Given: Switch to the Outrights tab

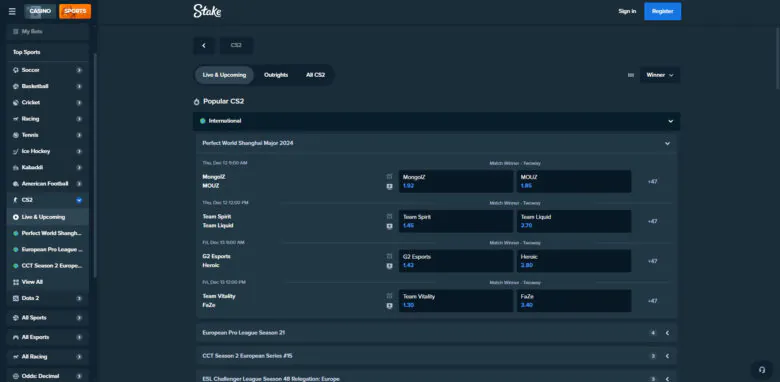Looking at the screenshot, I should tap(276, 75).
